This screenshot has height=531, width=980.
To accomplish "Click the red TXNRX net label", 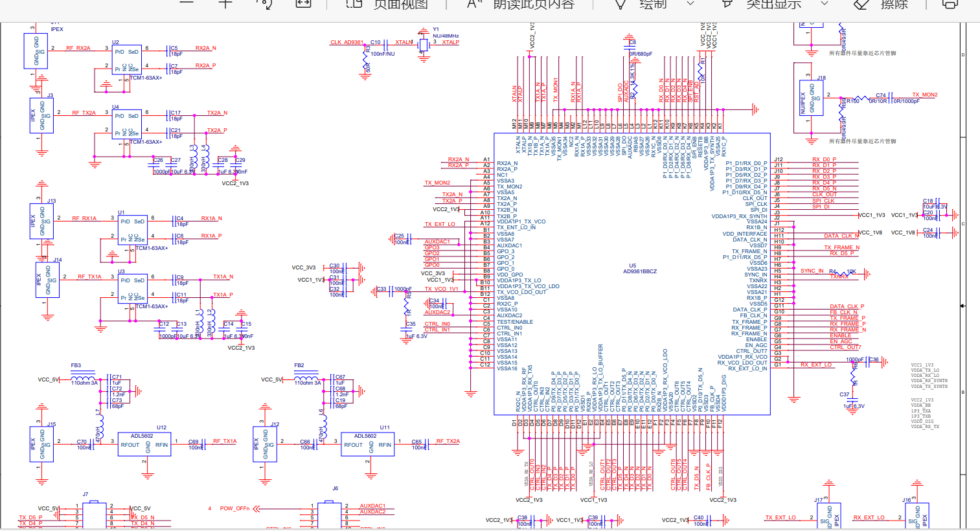I will (x=839, y=277).
